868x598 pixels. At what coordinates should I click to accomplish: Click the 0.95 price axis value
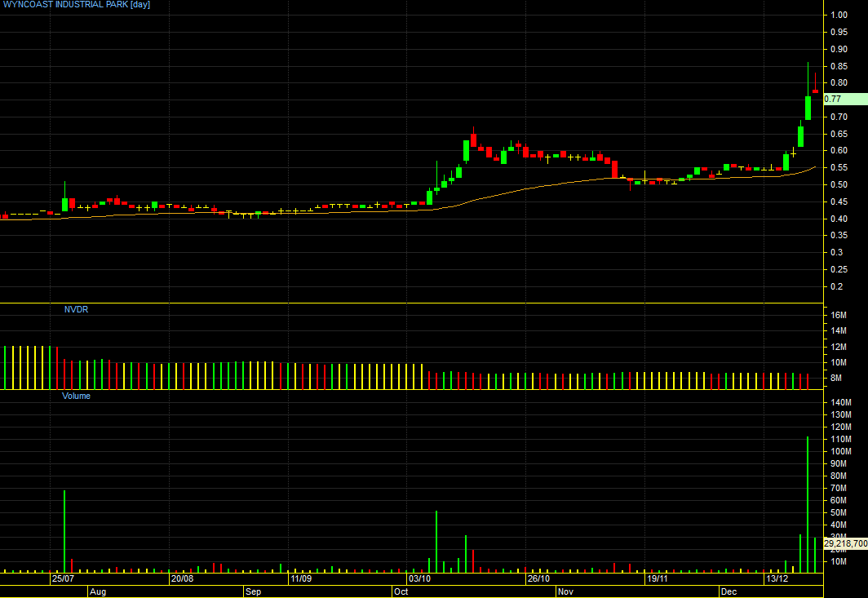(x=839, y=32)
